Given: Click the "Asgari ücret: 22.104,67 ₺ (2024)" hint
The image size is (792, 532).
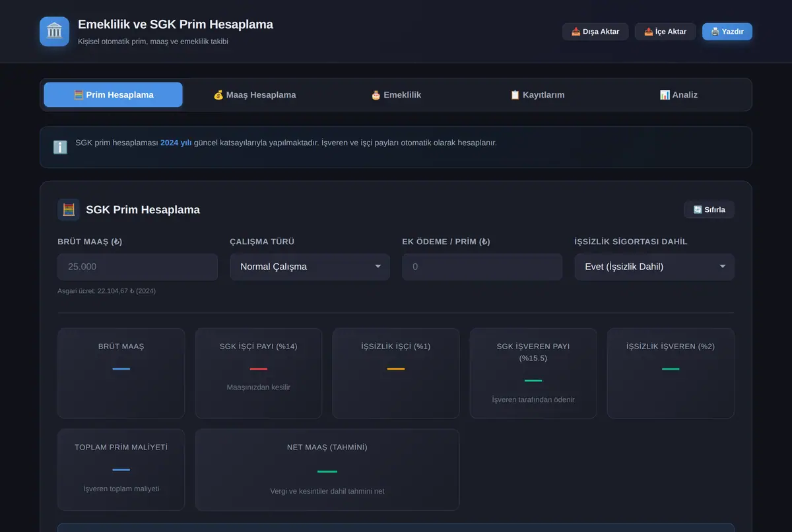Looking at the screenshot, I should [x=107, y=290].
